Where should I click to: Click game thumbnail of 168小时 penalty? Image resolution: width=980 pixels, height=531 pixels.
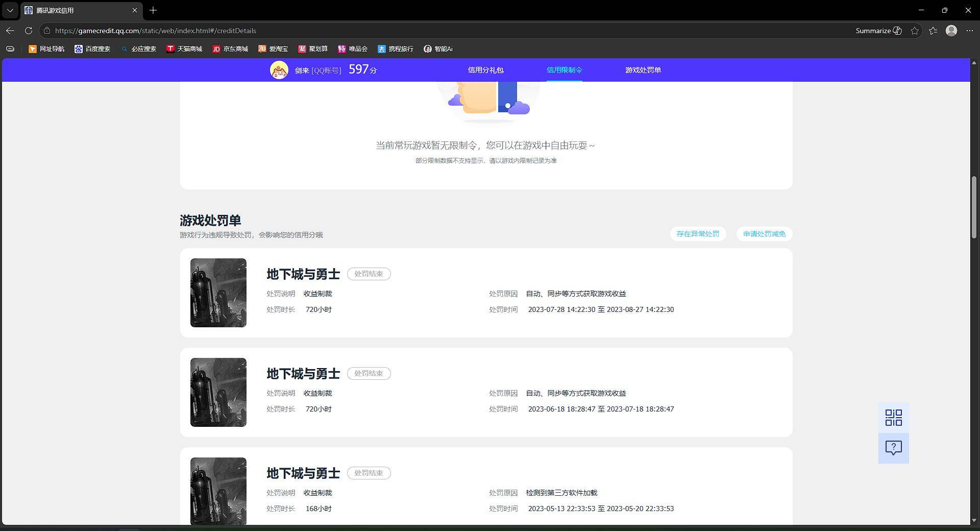(x=218, y=491)
